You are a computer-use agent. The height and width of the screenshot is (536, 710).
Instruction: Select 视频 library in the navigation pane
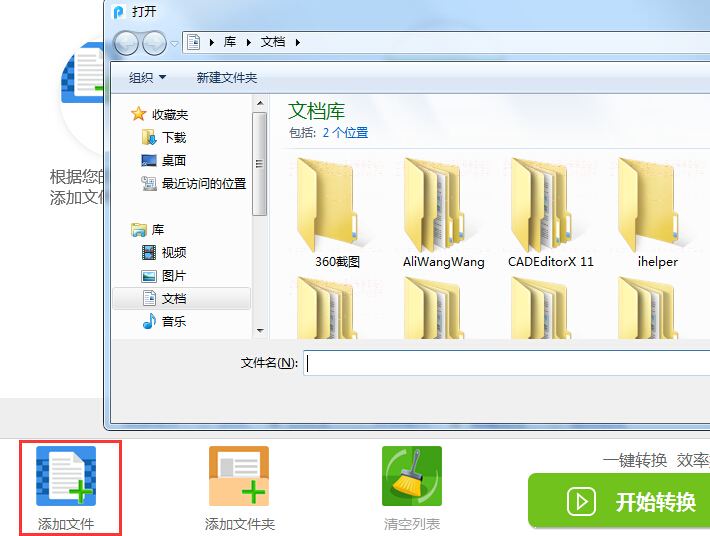tap(174, 252)
